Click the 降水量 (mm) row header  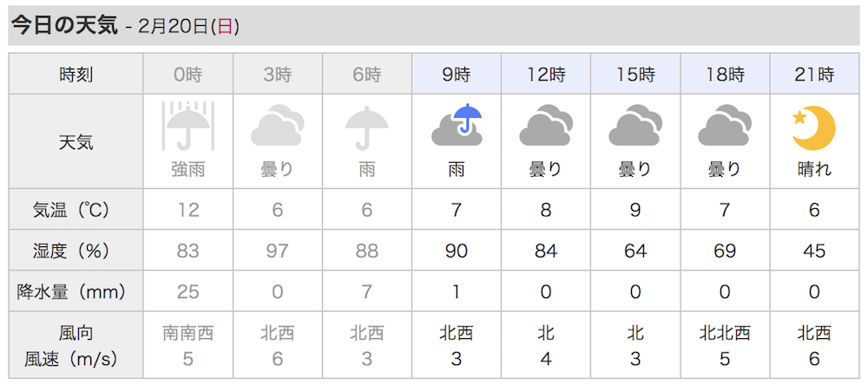click(76, 291)
